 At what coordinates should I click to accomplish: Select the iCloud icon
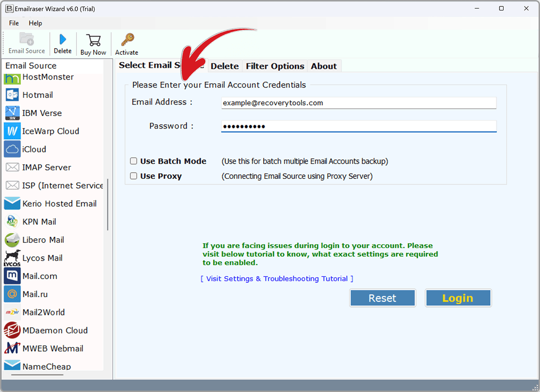coord(12,149)
